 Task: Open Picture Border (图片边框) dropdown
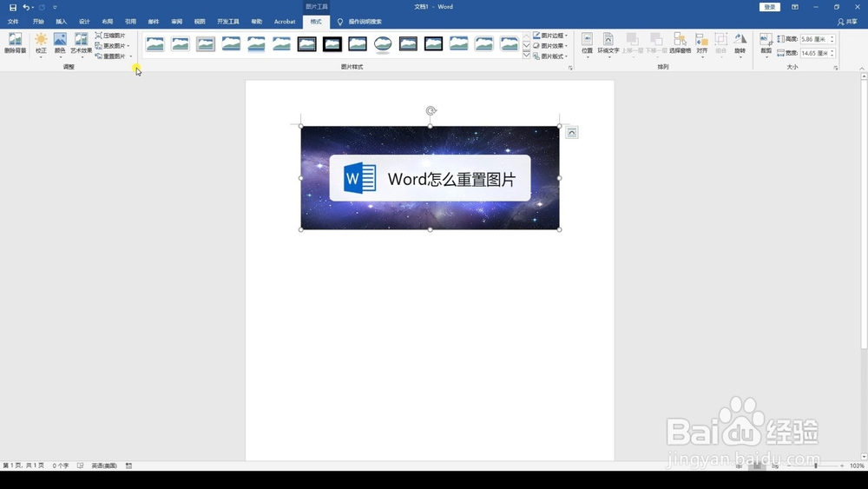[550, 36]
